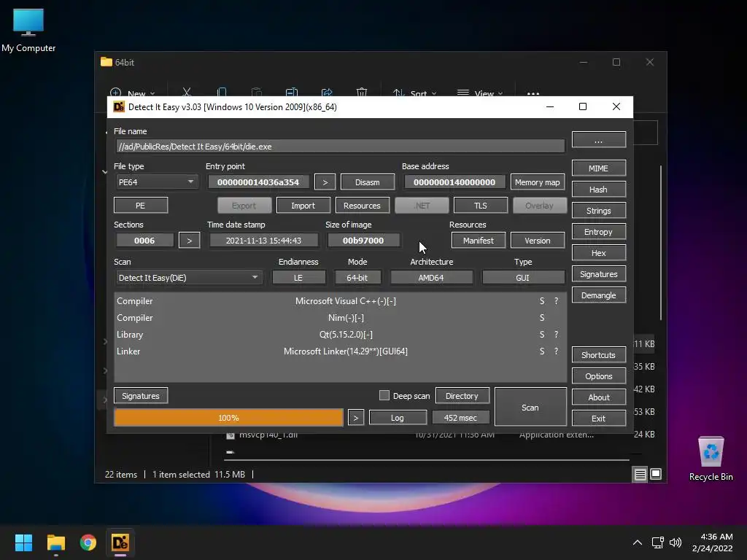Expand the Sort menu in Explorer
The width and height of the screenshot is (747, 560).
[x=414, y=93]
